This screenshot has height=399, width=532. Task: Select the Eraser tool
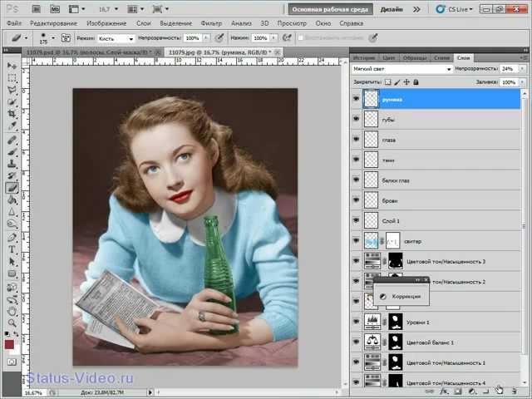(12, 188)
